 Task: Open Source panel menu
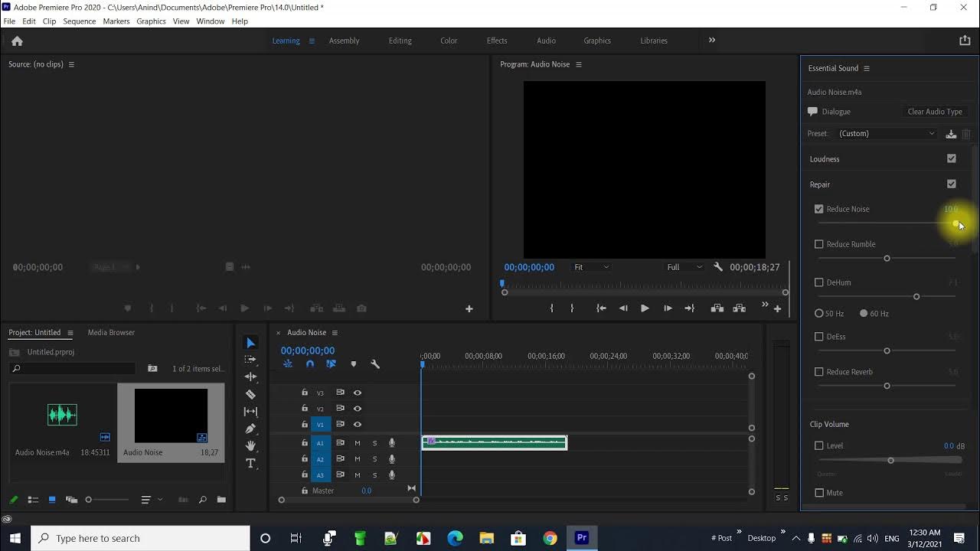click(x=71, y=64)
